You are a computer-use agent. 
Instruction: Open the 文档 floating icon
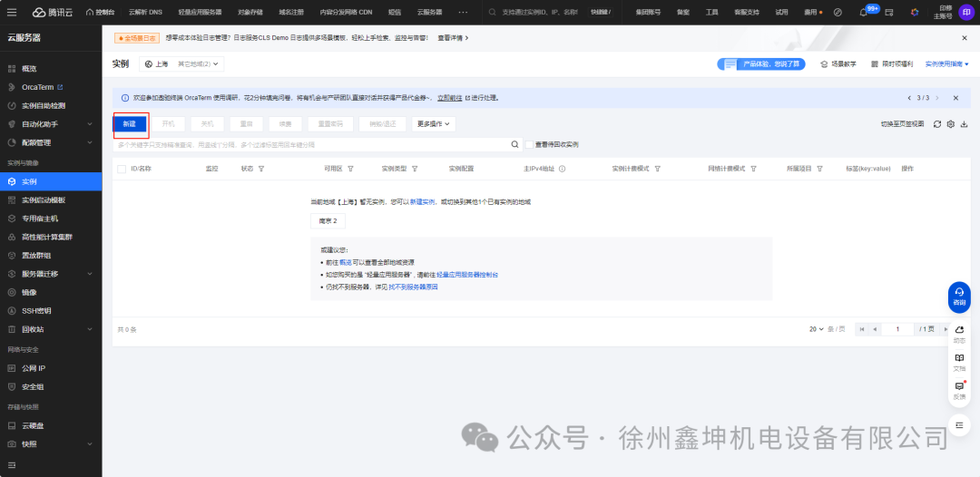(x=959, y=362)
